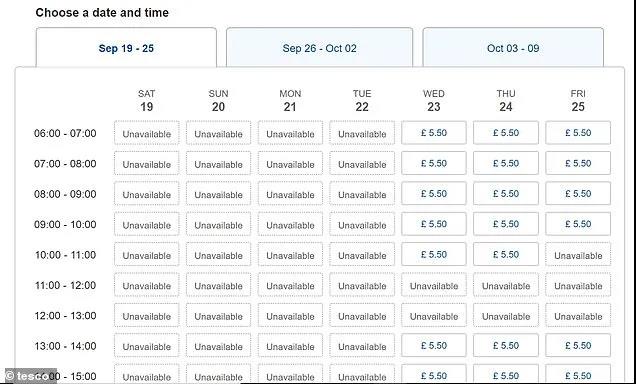Image resolution: width=636 pixels, height=384 pixels.
Task: Pick Friday 25 slot 06:00 - 07:00
Action: pos(578,133)
